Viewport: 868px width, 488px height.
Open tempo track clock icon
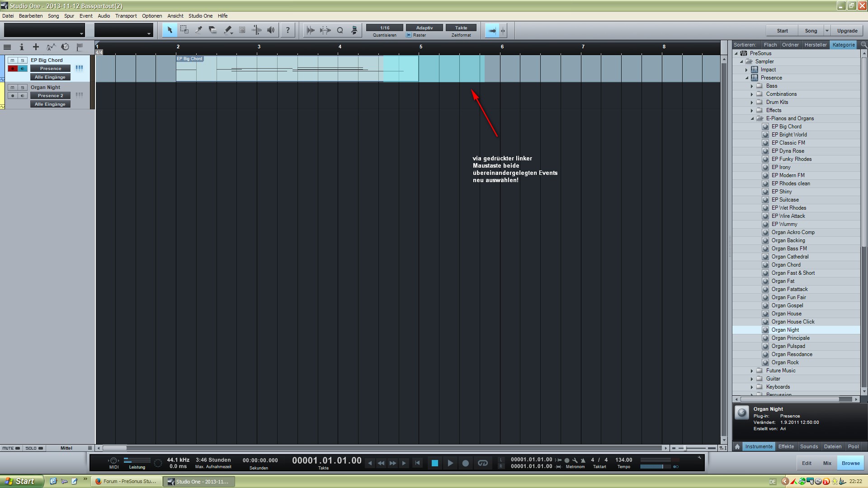65,47
